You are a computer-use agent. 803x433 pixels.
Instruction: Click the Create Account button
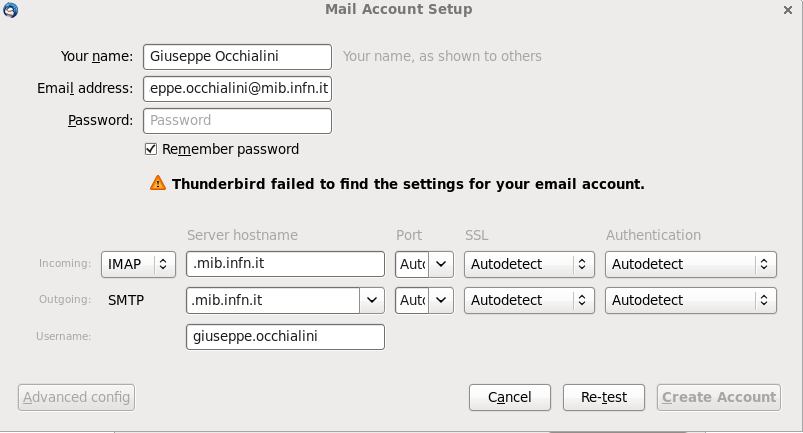(719, 397)
